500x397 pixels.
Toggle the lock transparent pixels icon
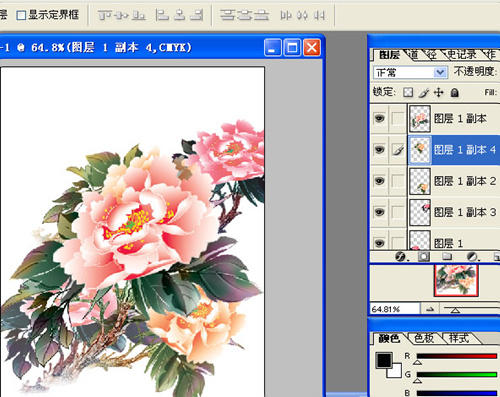[x=408, y=92]
